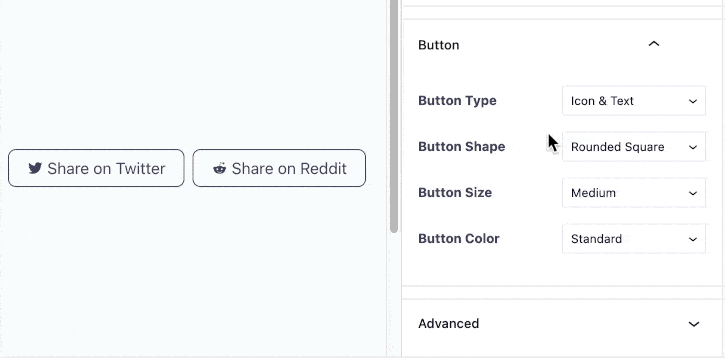The width and height of the screenshot is (725, 360).
Task: Click the Share on Twitter button
Action: coord(96,168)
